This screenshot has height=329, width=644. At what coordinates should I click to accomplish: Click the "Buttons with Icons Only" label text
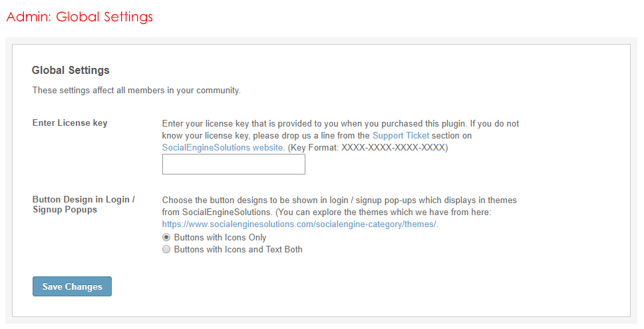point(220,238)
